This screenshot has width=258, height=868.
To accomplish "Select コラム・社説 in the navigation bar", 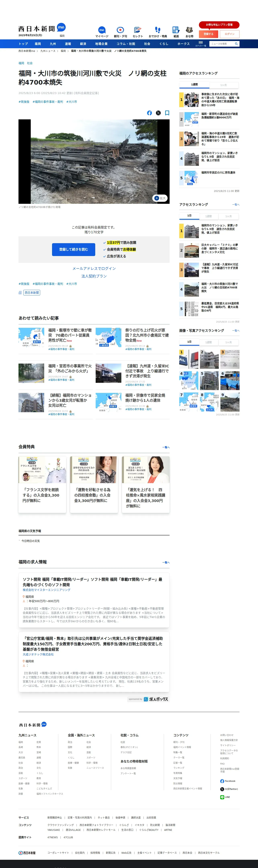I will [x=126, y=44].
